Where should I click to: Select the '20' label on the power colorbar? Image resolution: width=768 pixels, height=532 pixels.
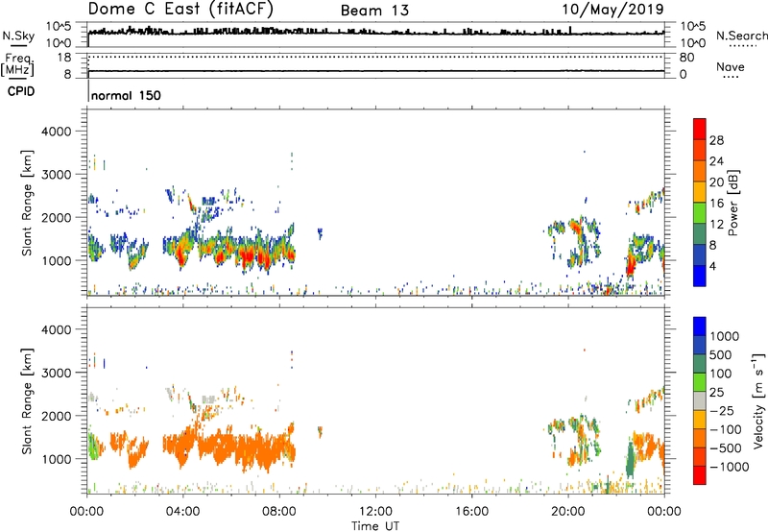click(x=716, y=182)
